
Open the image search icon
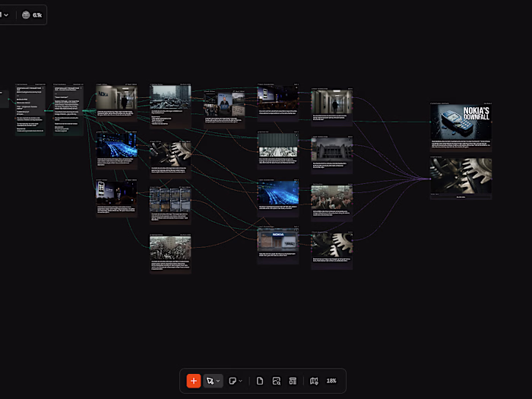tap(276, 381)
